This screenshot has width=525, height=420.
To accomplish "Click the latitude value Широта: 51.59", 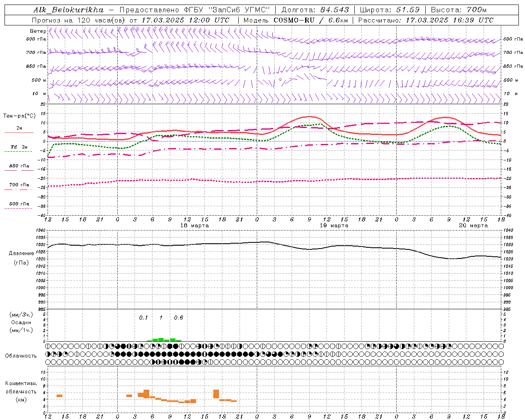I will point(390,10).
